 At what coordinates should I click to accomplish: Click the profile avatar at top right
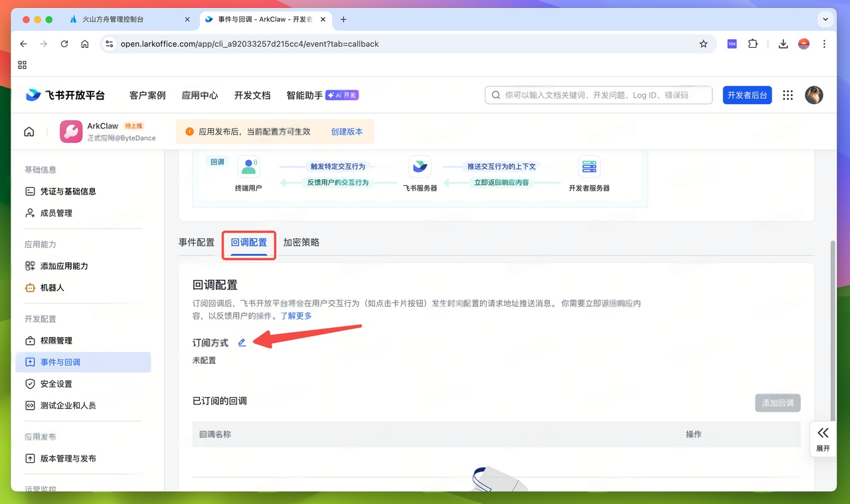(x=814, y=94)
